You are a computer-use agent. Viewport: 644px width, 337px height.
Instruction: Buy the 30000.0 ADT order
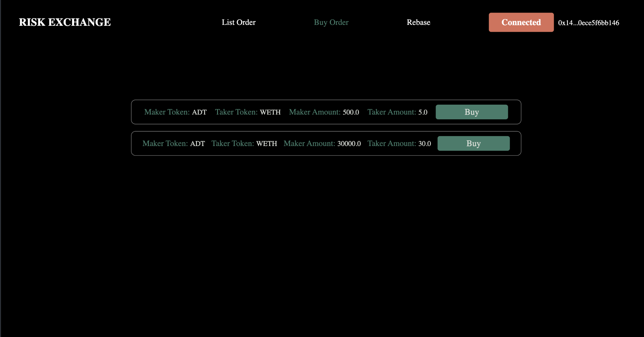tap(473, 144)
